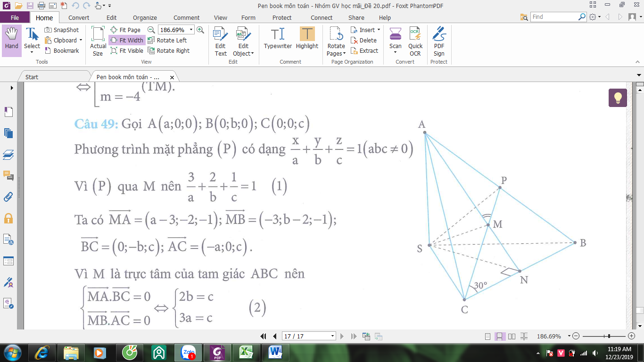Switch to the Comment ribbon tab
This screenshot has width=644, height=362.
(187, 17)
